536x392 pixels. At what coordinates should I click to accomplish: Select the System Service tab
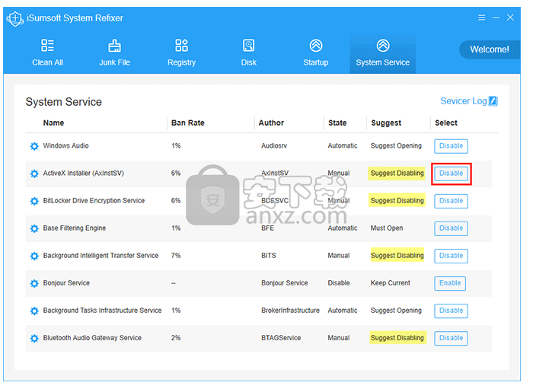(382, 54)
